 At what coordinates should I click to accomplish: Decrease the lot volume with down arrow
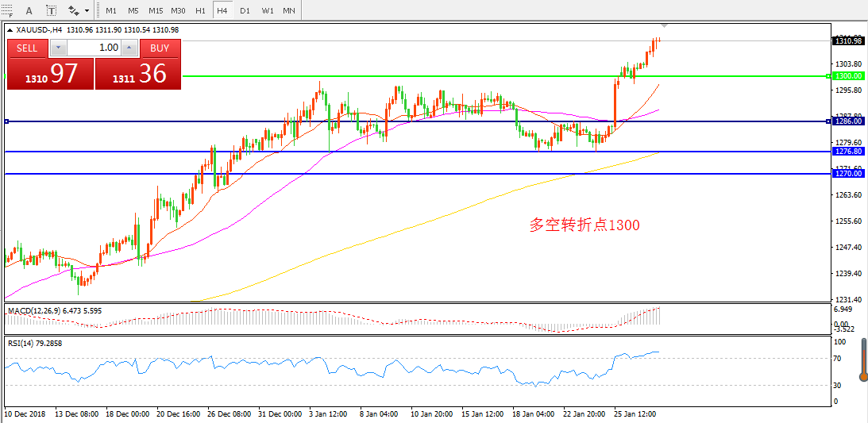59,48
